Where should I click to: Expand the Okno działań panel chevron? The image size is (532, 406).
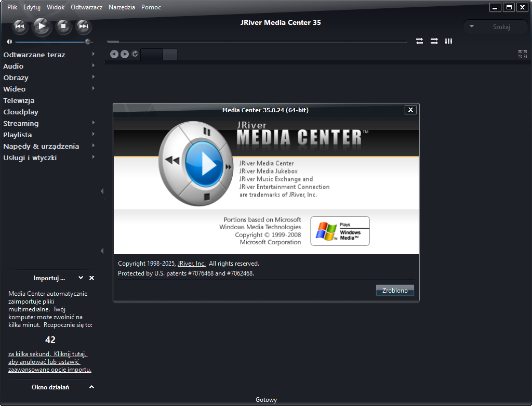coord(91,387)
